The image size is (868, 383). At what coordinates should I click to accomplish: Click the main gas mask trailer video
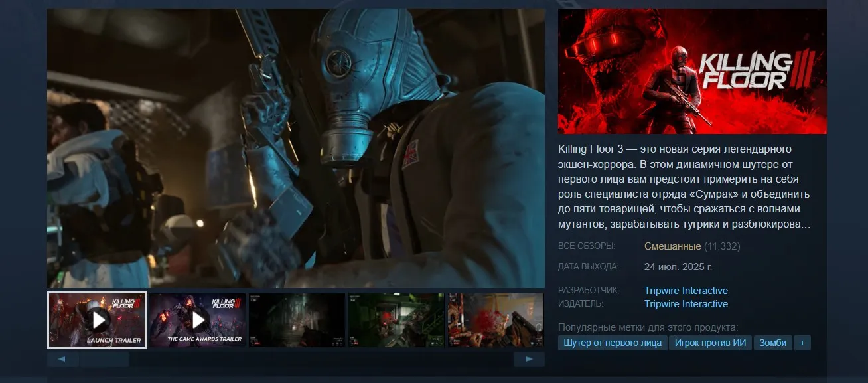(x=296, y=148)
